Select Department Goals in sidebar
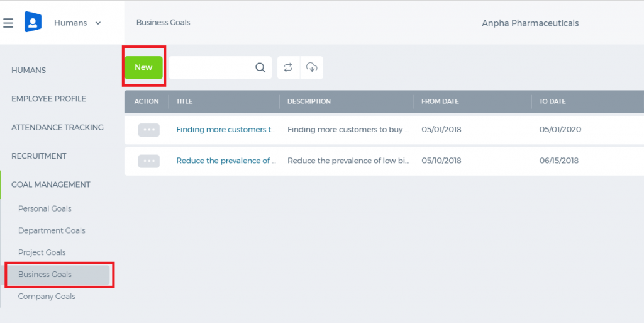644x323 pixels. [x=52, y=230]
